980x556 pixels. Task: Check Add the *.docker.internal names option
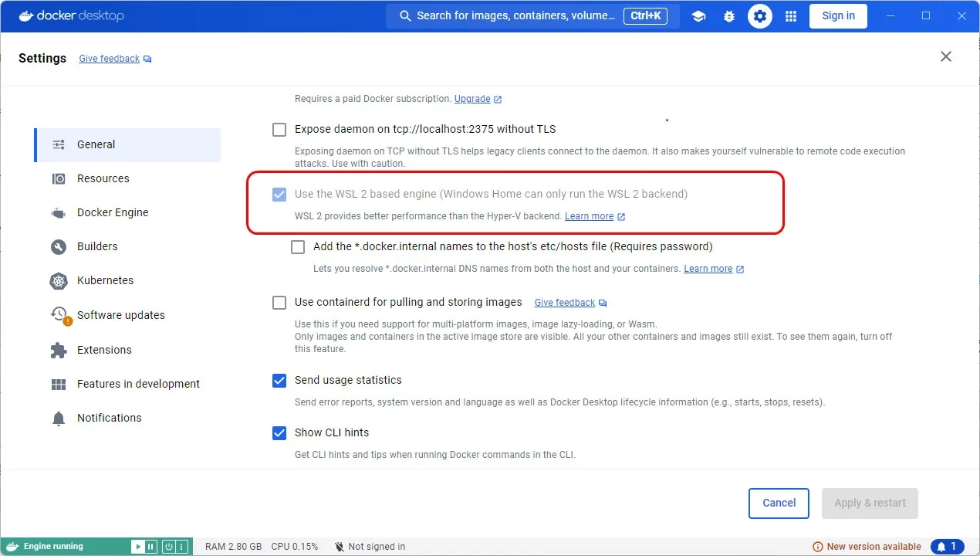pyautogui.click(x=298, y=247)
